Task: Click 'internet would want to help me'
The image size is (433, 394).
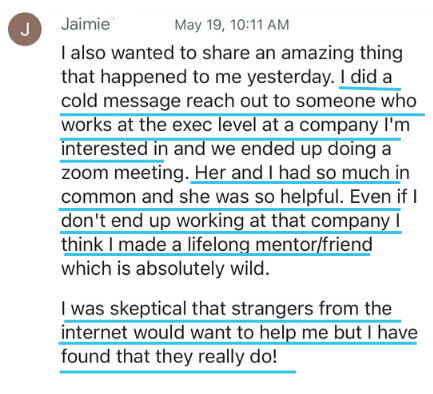Action: coord(195,333)
